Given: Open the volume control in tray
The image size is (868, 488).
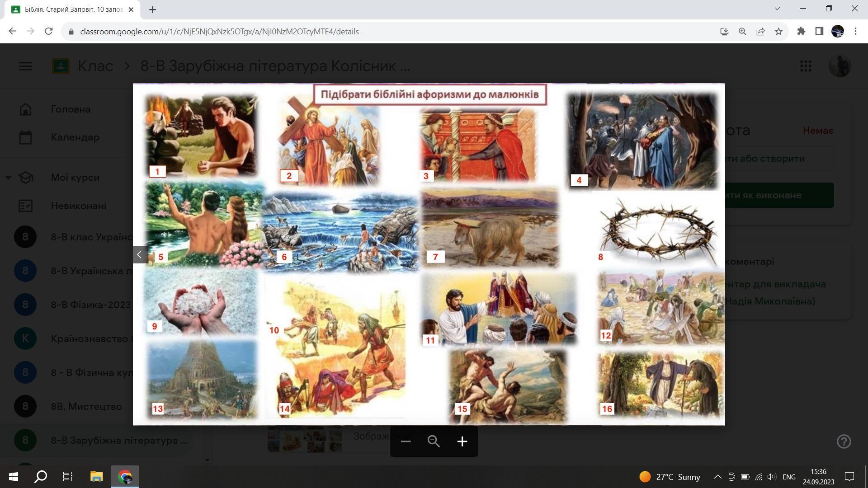Looking at the screenshot, I should click(771, 477).
